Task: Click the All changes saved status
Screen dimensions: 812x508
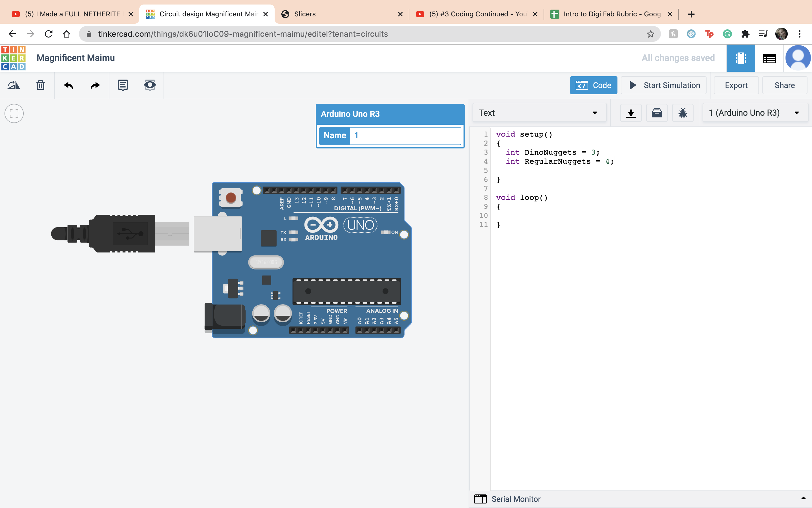Action: 678,58
